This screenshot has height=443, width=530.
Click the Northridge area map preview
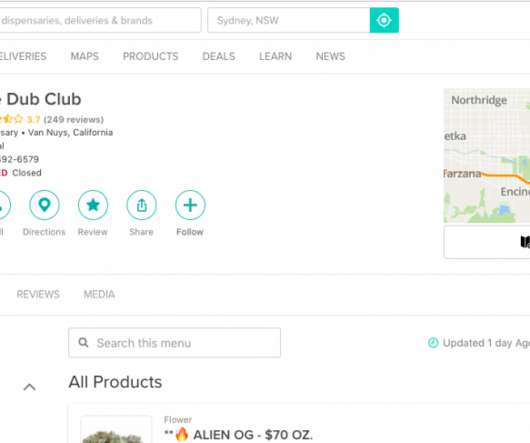point(487,155)
